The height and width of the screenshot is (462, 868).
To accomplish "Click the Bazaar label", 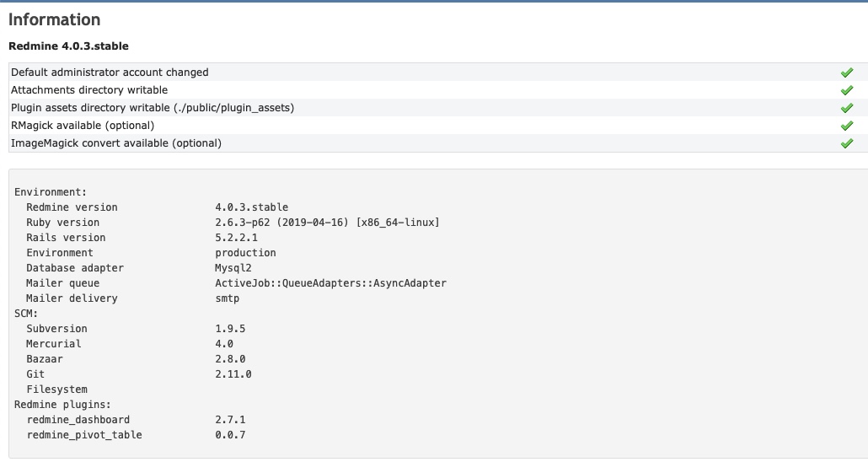I will click(45, 359).
